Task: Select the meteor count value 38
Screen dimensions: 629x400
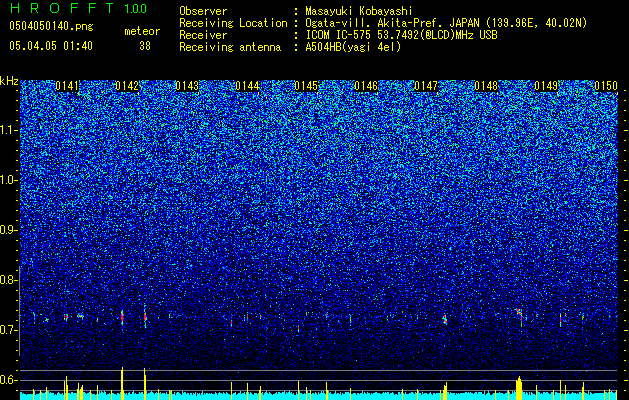Action: [145, 46]
